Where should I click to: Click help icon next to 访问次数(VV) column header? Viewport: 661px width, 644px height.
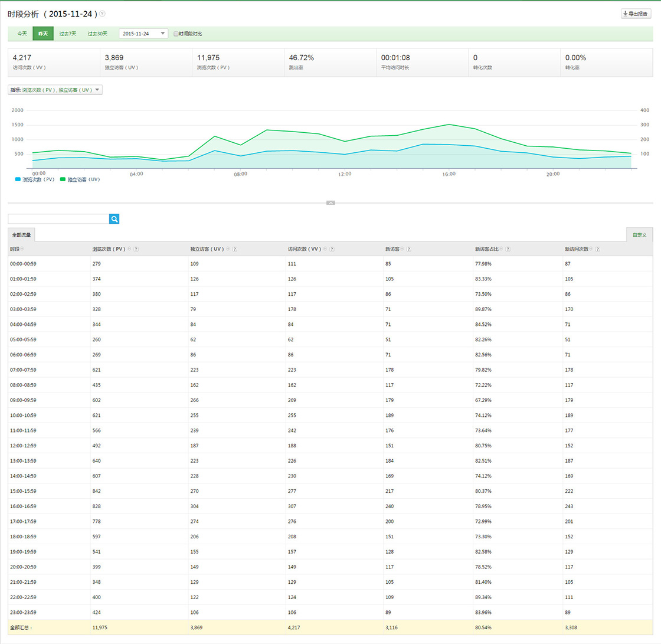click(x=332, y=249)
